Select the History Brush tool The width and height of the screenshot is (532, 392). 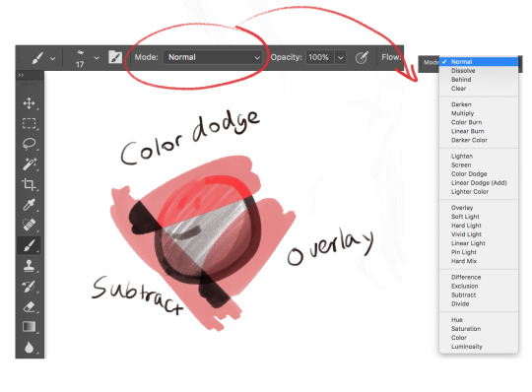[x=29, y=287]
